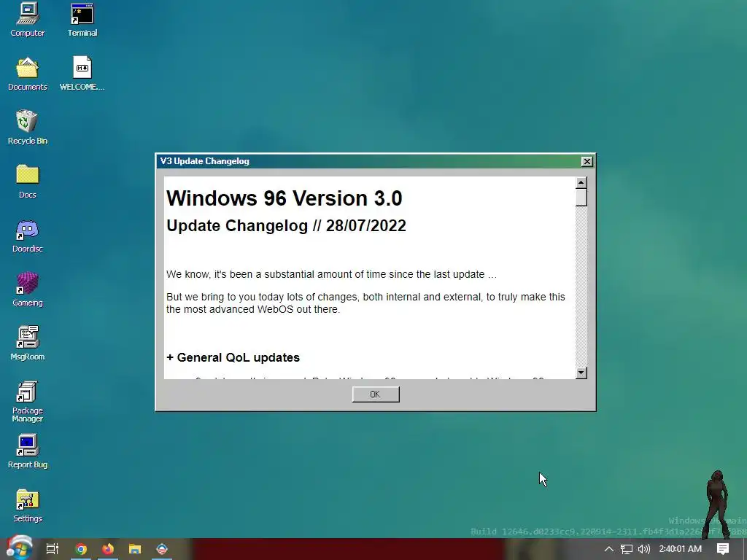
Task: Launch Firefox from the taskbar
Action: (x=108, y=549)
